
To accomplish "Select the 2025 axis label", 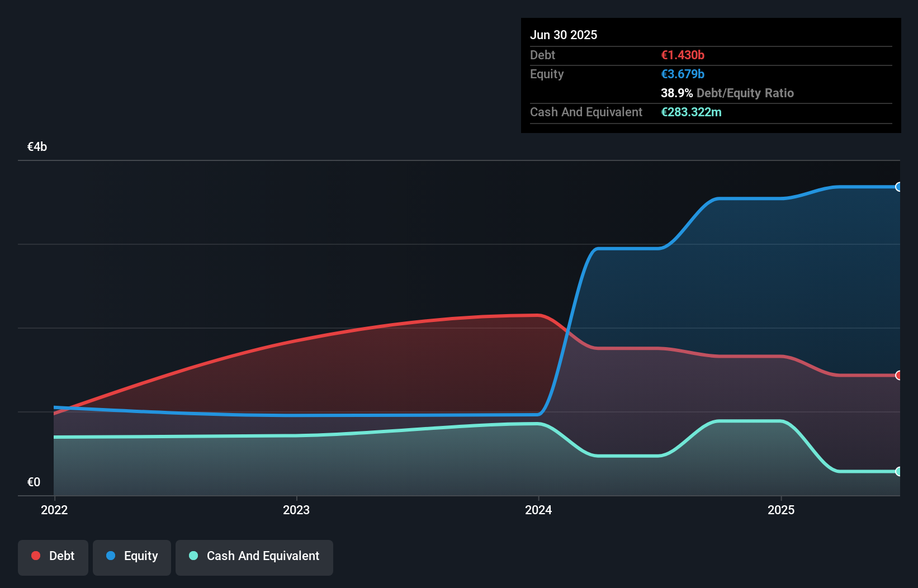I will coord(782,510).
